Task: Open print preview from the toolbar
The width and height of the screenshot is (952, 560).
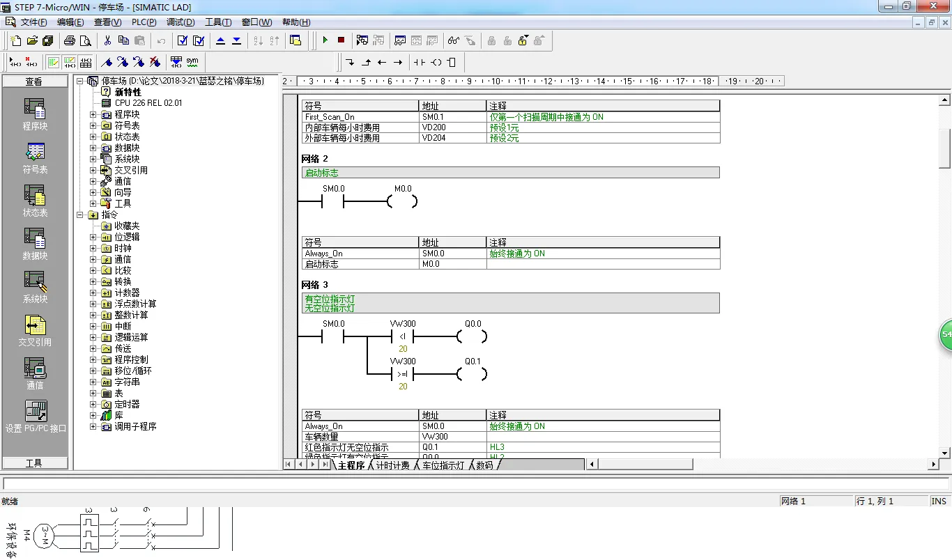Action: click(x=86, y=40)
